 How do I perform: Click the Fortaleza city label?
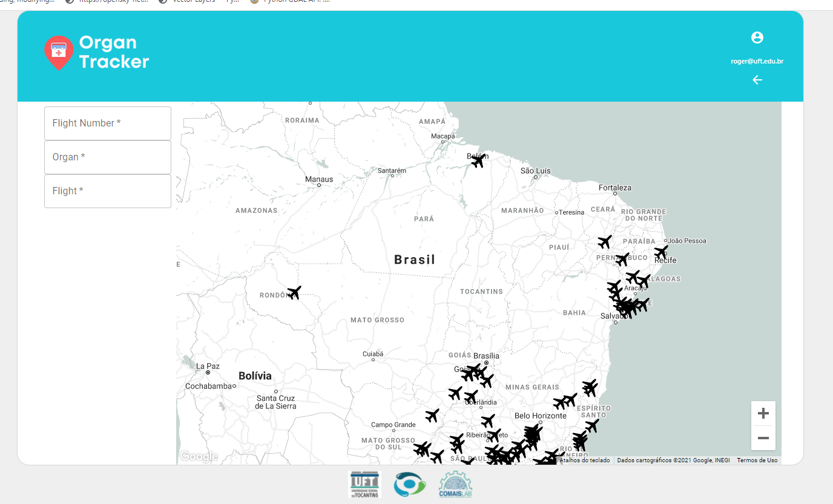point(615,188)
